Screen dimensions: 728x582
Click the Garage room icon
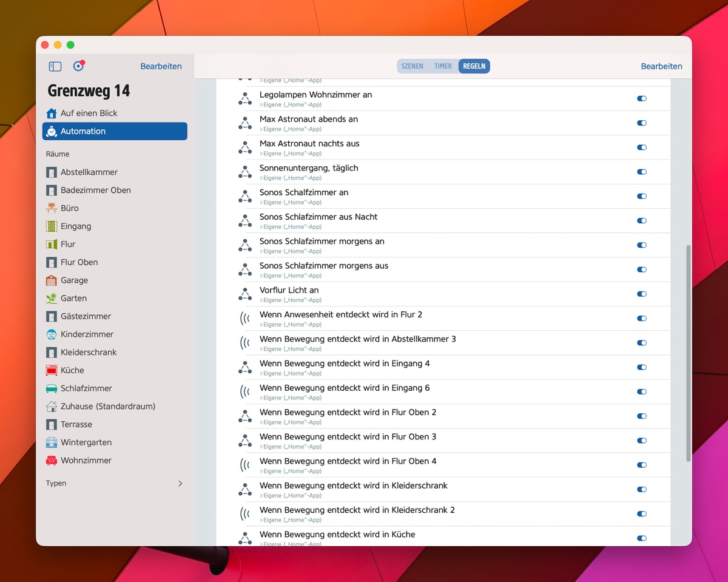pyautogui.click(x=52, y=280)
